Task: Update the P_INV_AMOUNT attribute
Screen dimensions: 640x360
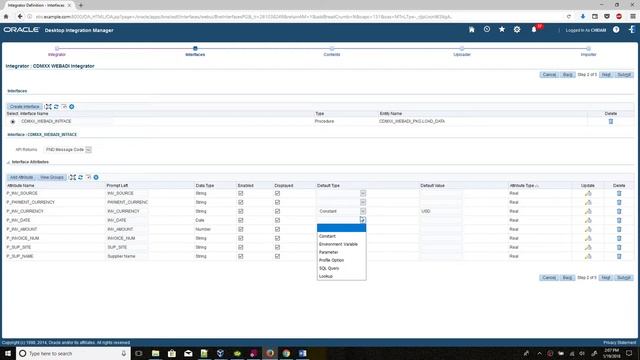Action: [x=588, y=229]
